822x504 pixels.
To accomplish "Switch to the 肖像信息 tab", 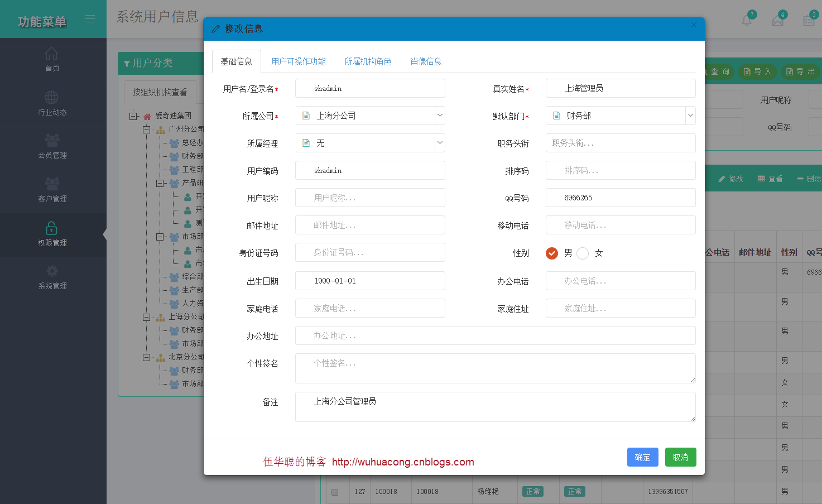I will tap(425, 61).
